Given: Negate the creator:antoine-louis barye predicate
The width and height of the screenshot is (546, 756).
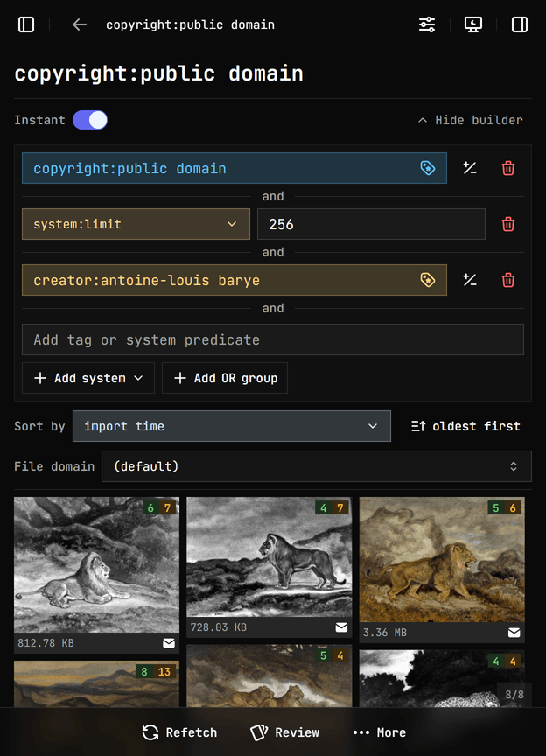Looking at the screenshot, I should 470,280.
